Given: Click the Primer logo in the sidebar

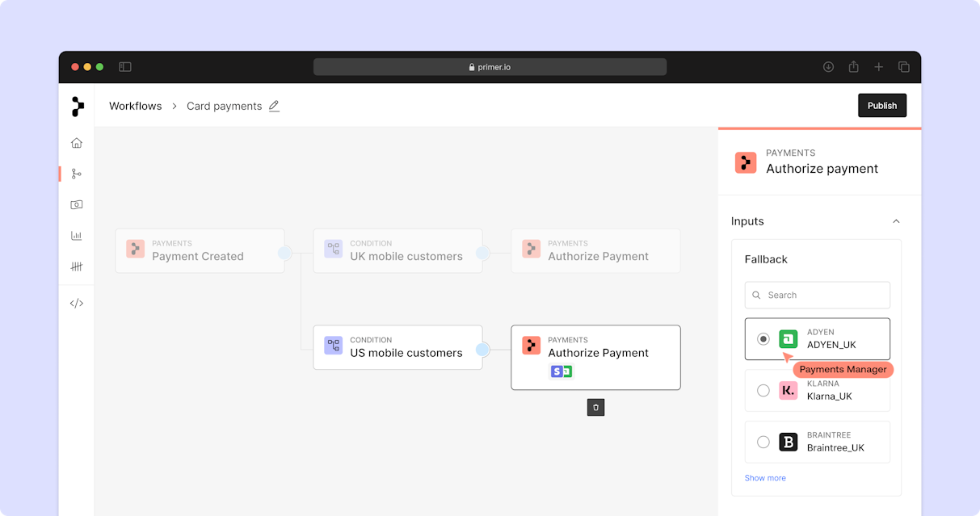Looking at the screenshot, I should (77, 106).
